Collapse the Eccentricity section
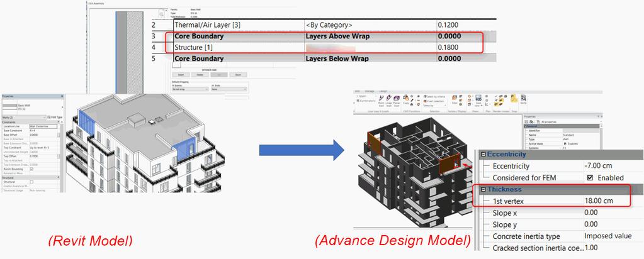The width and height of the screenshot is (644, 259). tap(483, 155)
